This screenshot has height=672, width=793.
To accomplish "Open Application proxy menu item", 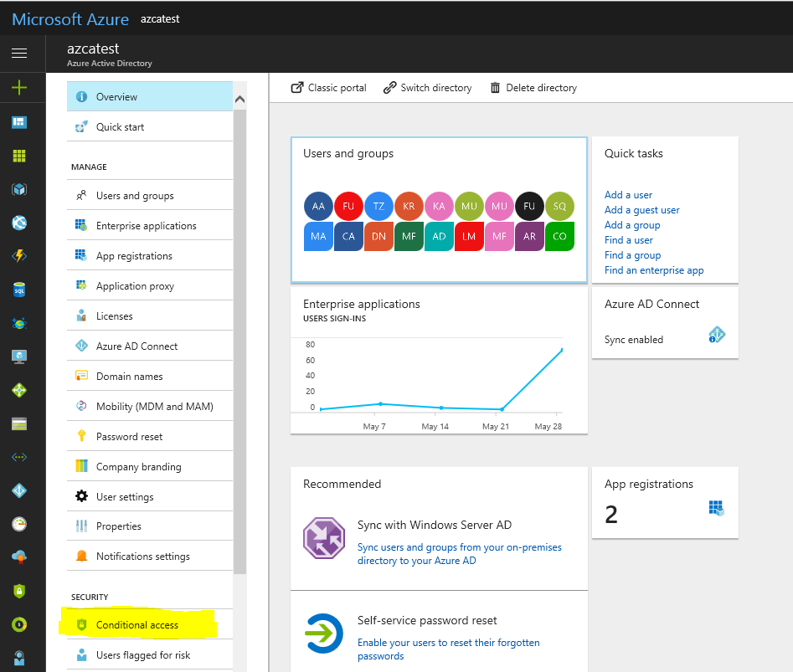I will pyautogui.click(x=150, y=286).
